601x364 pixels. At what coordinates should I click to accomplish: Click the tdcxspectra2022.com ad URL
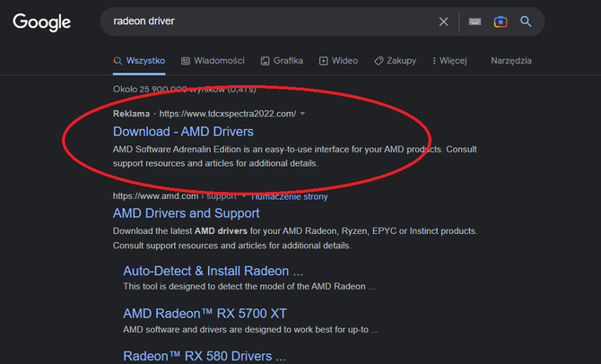pyautogui.click(x=228, y=114)
